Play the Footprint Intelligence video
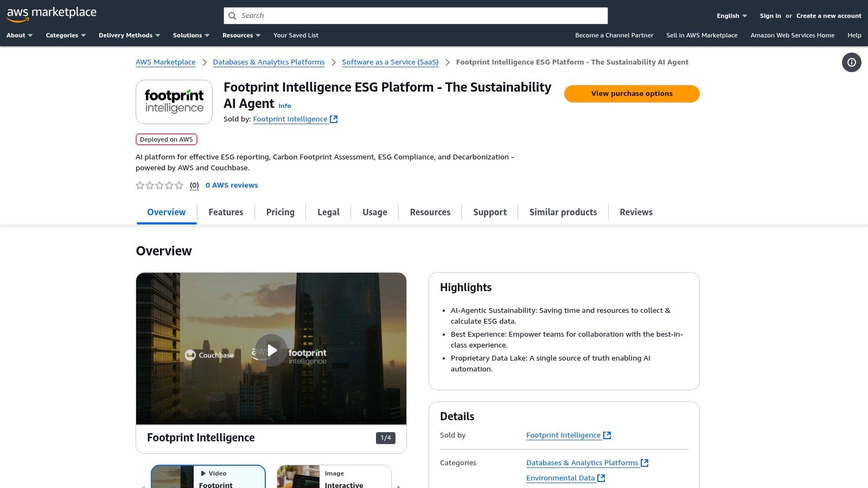The image size is (868, 488). pyautogui.click(x=271, y=350)
